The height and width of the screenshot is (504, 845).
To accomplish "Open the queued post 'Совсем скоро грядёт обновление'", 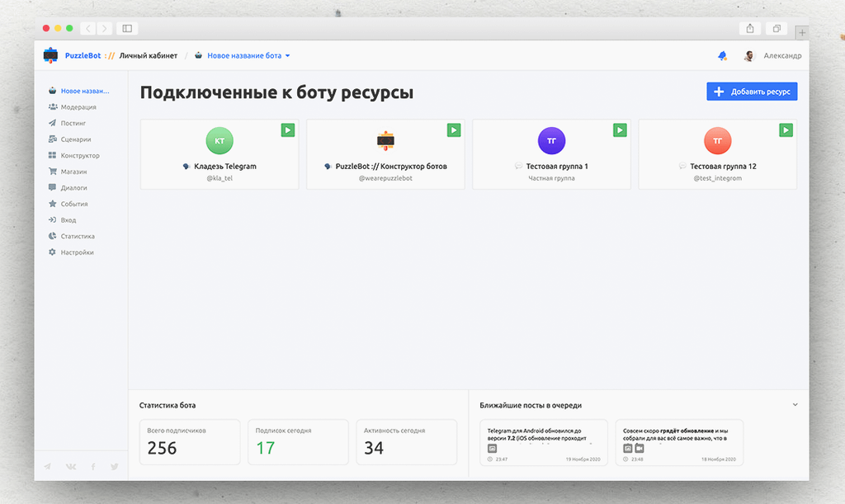I will pos(679,442).
